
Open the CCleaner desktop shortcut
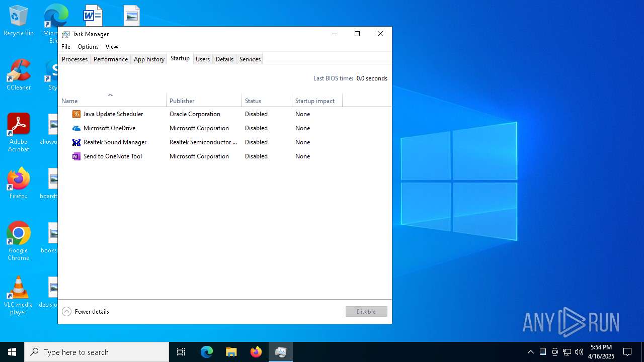point(19,75)
